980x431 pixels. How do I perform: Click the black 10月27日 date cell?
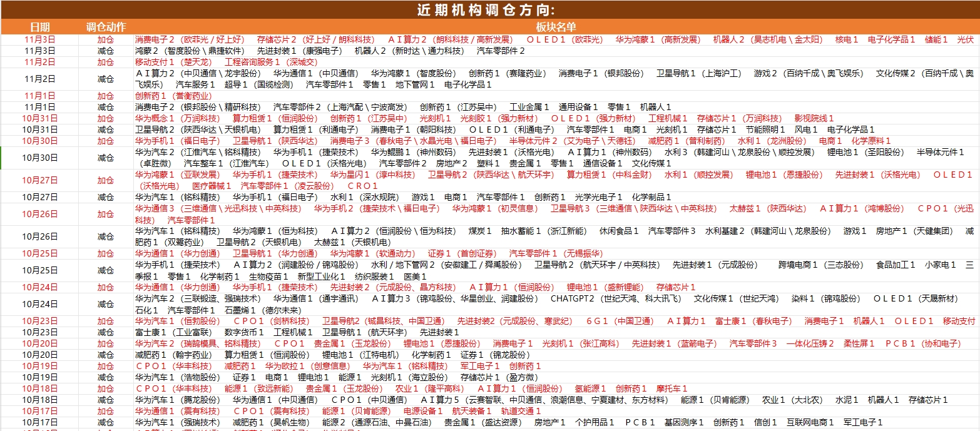[x=40, y=197]
